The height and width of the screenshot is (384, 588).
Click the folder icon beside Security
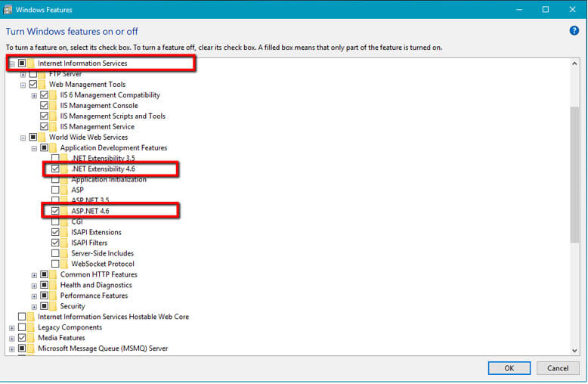pos(54,306)
